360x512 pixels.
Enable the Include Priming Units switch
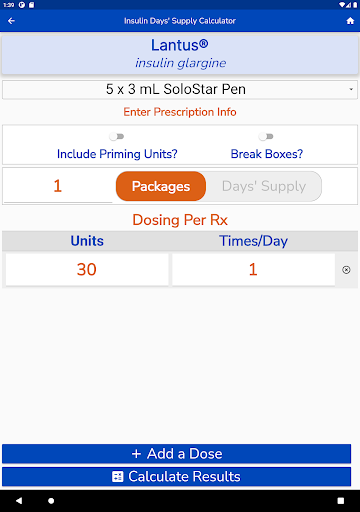[117, 136]
